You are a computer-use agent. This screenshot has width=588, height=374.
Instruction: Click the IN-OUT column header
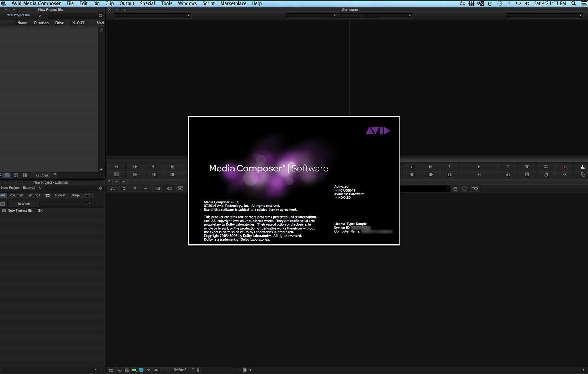[x=78, y=23]
